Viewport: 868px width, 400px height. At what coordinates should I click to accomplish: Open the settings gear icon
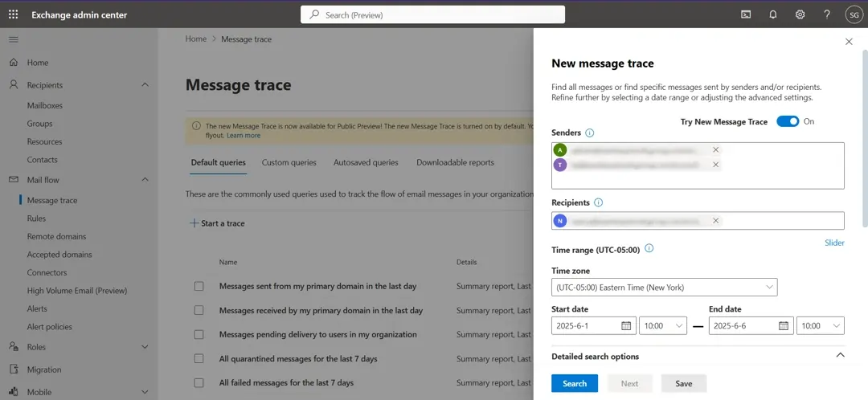[800, 15]
